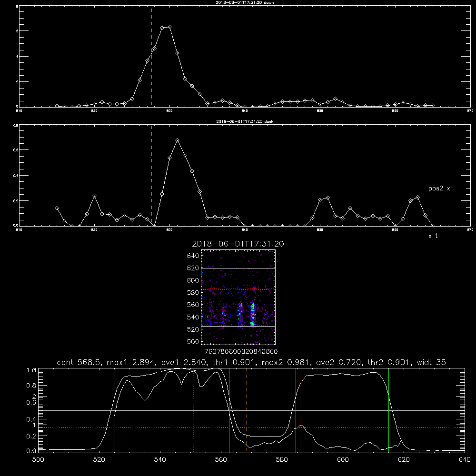Click the red dotted line near 551 in bottom plot

(194, 410)
